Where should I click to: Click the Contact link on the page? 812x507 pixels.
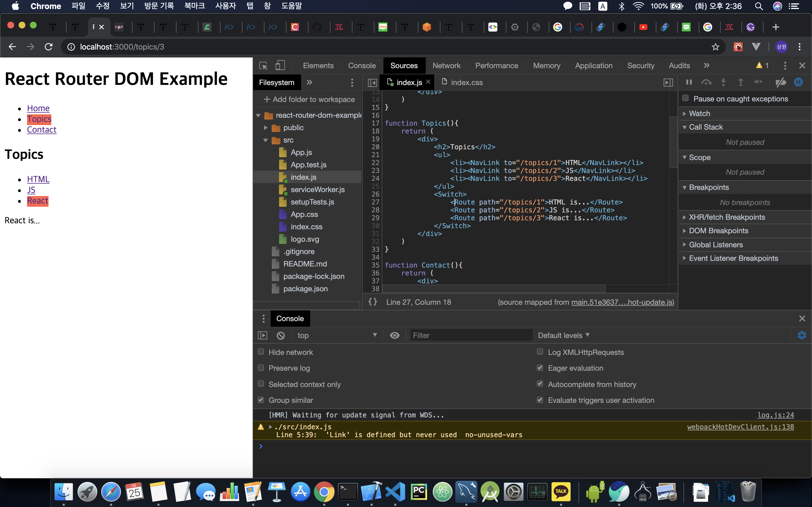(x=42, y=130)
